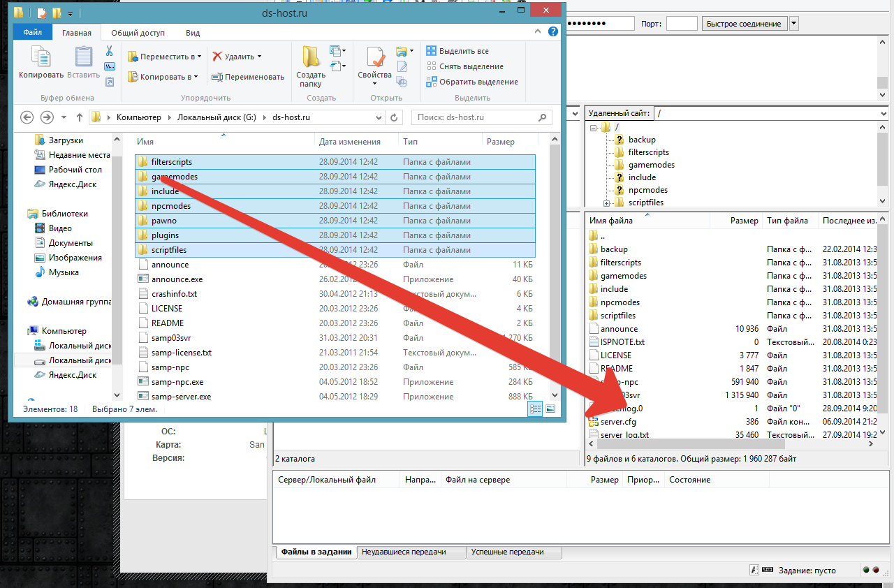Select Загрузки in the Explorer sidebar
Image resolution: width=894 pixels, height=588 pixels.
[66, 140]
